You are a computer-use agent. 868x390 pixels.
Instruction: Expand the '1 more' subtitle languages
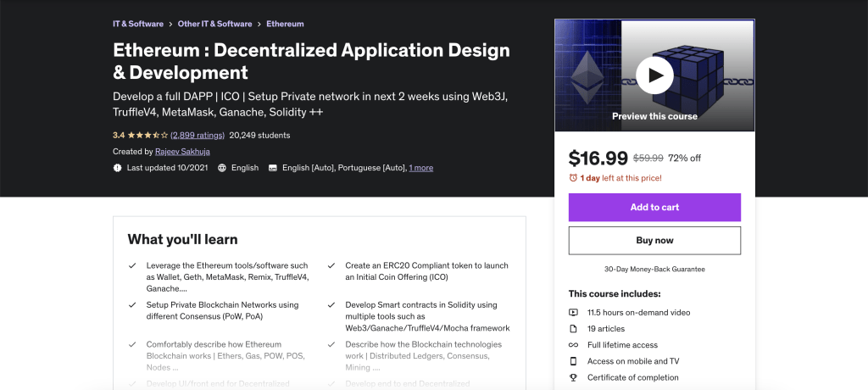click(421, 168)
